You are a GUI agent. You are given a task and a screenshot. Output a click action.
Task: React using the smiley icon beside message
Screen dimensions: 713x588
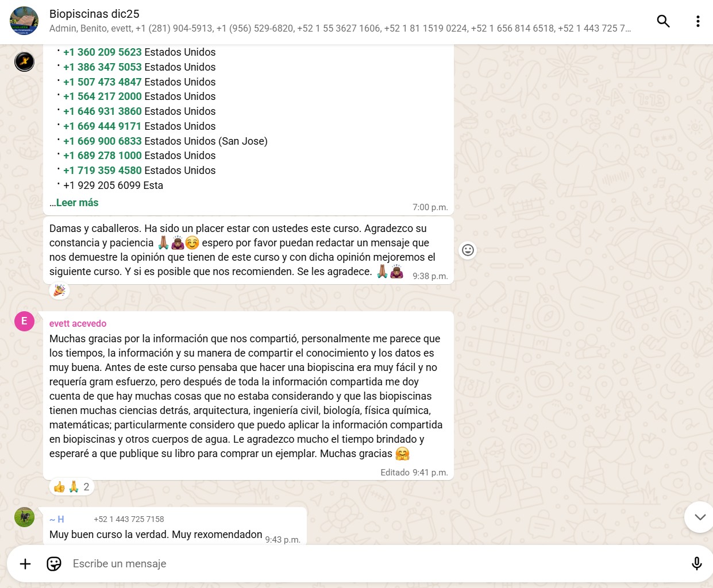coord(468,250)
